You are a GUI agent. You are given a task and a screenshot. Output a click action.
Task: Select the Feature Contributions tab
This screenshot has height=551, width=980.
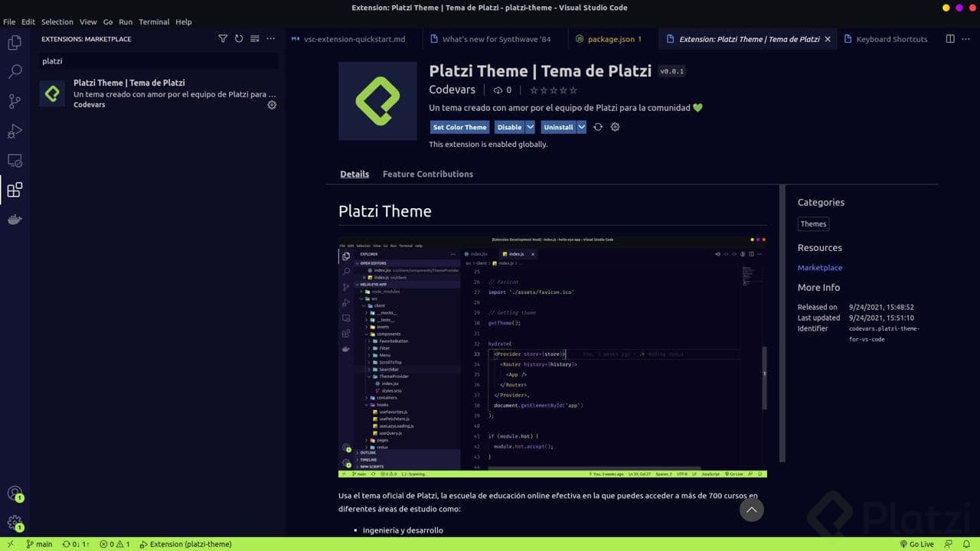coord(428,174)
